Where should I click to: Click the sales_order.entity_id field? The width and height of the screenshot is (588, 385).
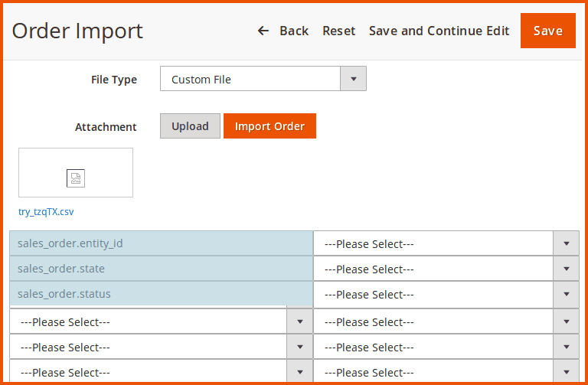pyautogui.click(x=162, y=243)
